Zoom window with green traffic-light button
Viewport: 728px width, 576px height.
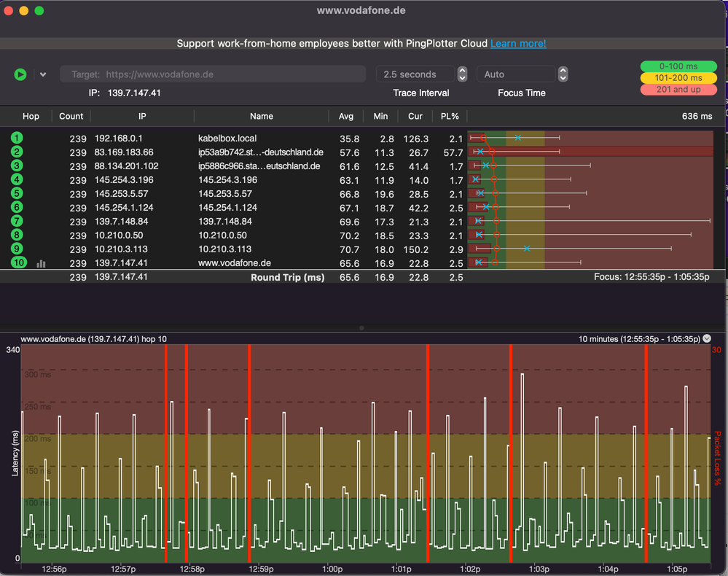(39, 10)
